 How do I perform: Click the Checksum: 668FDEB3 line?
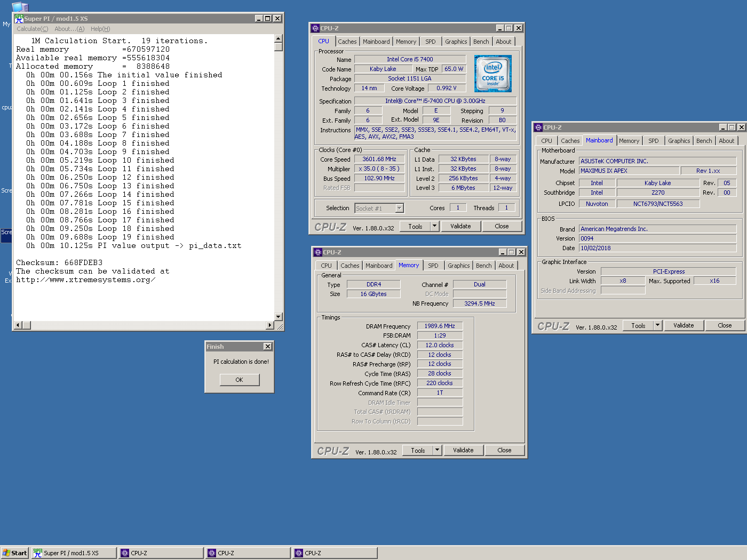pos(59,263)
